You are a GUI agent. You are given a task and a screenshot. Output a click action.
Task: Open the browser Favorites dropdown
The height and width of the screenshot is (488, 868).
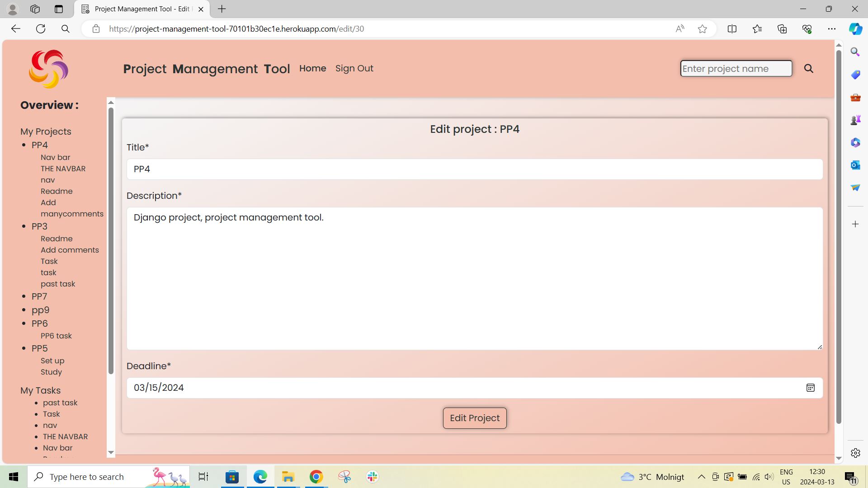click(x=757, y=28)
